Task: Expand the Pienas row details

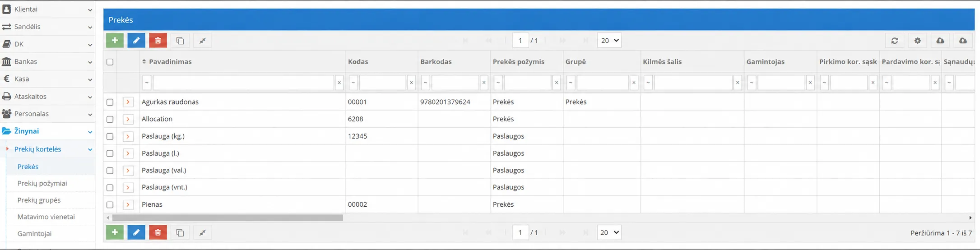Action: click(128, 204)
